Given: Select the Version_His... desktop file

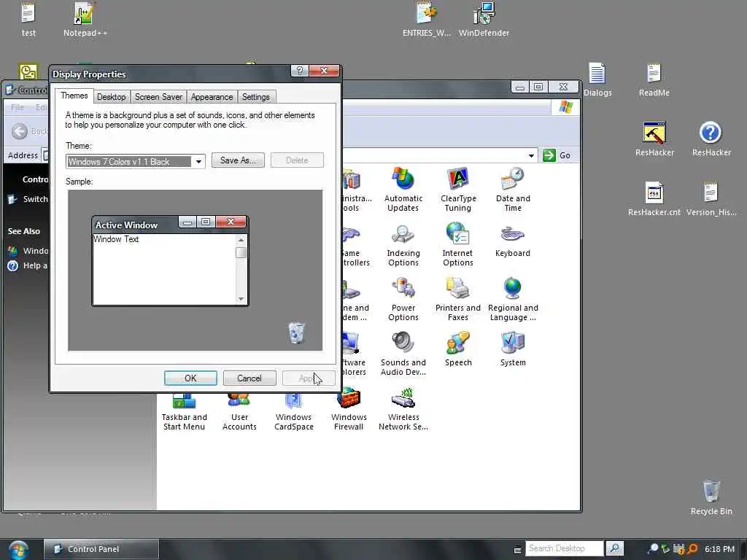Looking at the screenshot, I should point(711,199).
